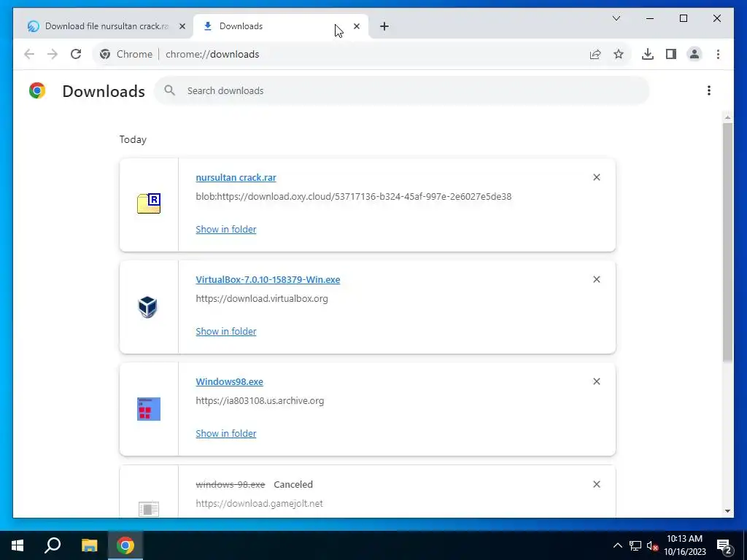Viewport: 747px width, 560px height.
Task: Open the Windows98.exe file link
Action: pyautogui.click(x=229, y=381)
